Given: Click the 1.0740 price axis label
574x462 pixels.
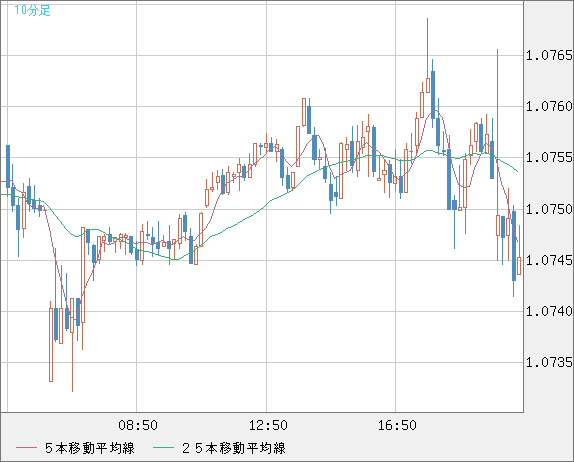Looking at the screenshot, I should tap(549, 311).
